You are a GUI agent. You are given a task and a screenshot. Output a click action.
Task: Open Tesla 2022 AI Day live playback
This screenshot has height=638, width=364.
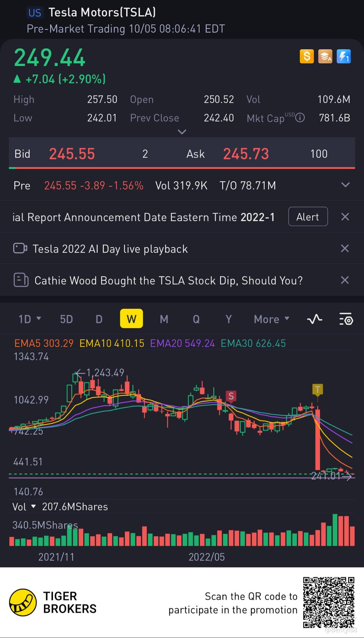tap(110, 249)
